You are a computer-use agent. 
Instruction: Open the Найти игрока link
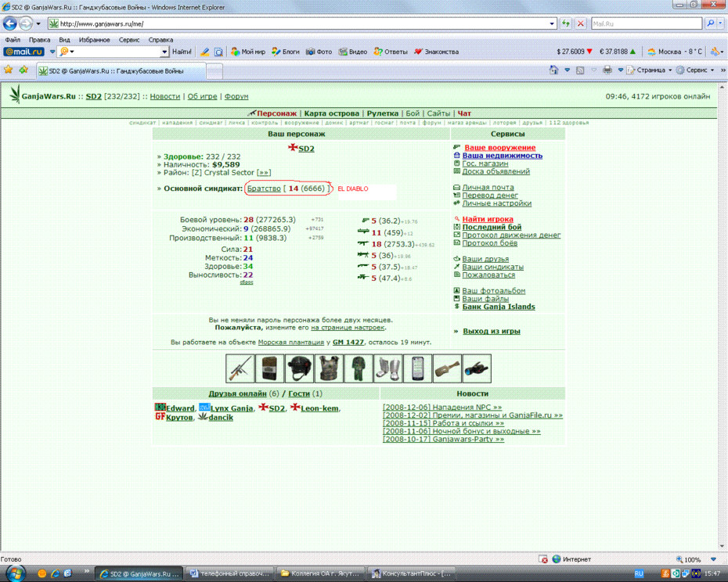click(488, 219)
